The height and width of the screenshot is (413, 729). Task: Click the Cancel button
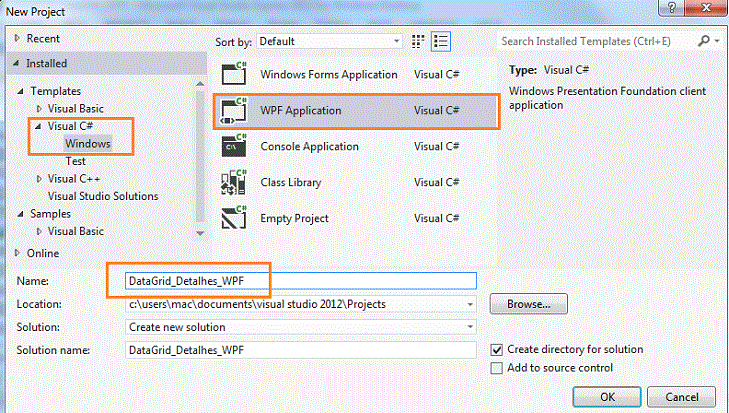682,397
